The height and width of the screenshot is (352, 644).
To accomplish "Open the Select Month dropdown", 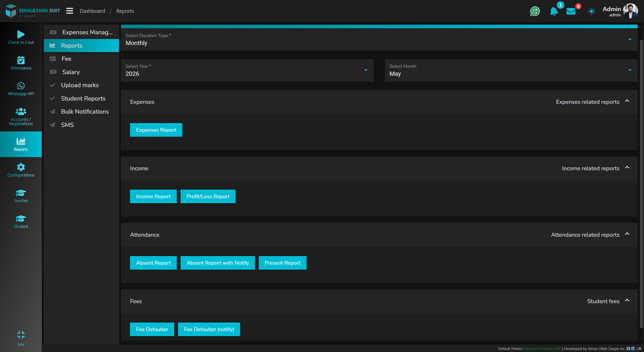I will (511, 70).
